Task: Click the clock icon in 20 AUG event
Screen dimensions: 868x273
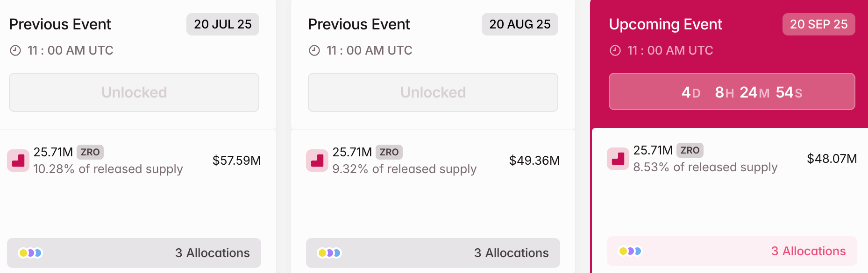Action: point(314,50)
